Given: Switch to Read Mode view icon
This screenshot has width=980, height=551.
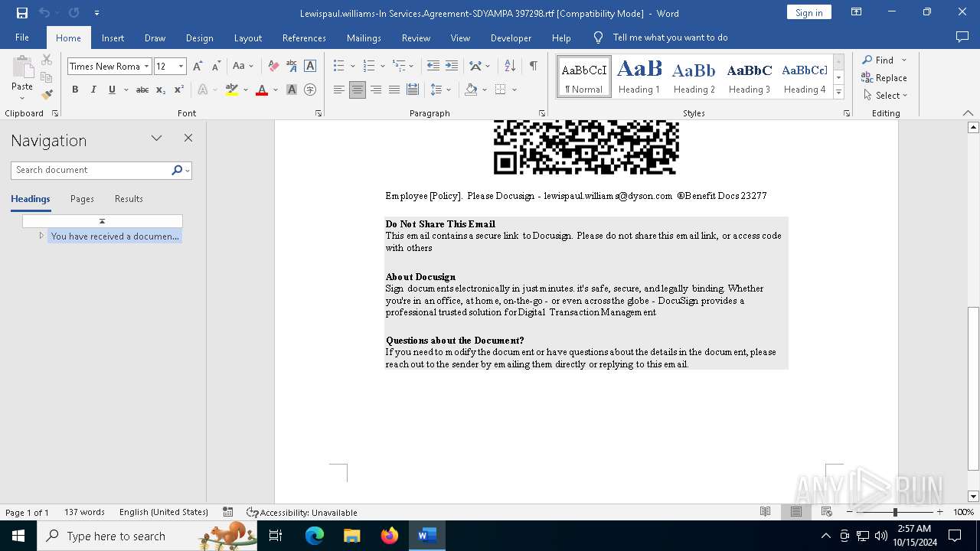Looking at the screenshot, I should point(765,512).
